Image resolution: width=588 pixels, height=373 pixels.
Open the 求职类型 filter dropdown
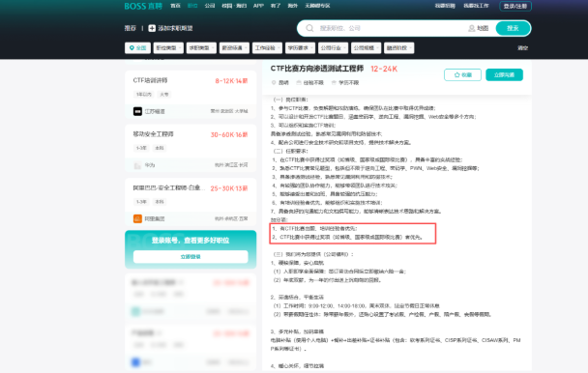[201, 48]
